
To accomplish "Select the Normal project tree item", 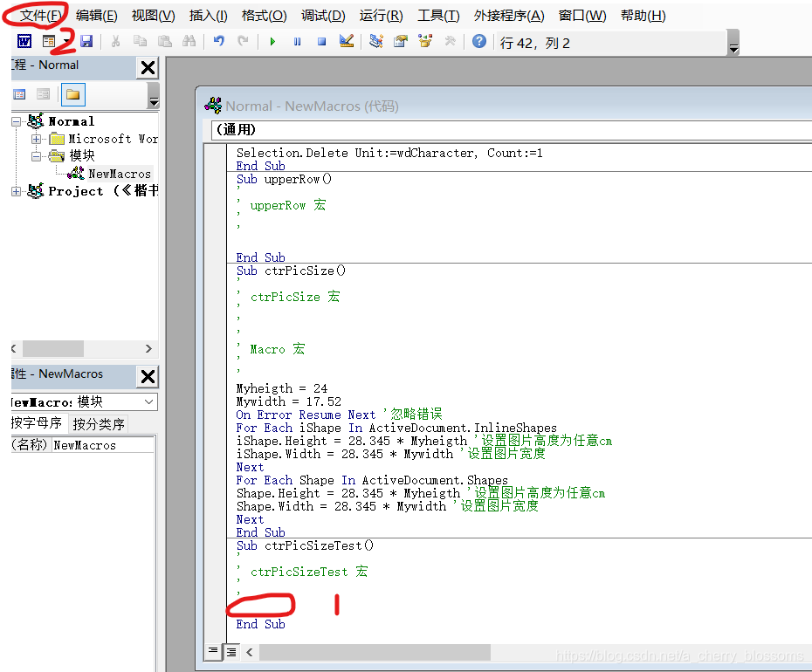I will (x=71, y=121).
